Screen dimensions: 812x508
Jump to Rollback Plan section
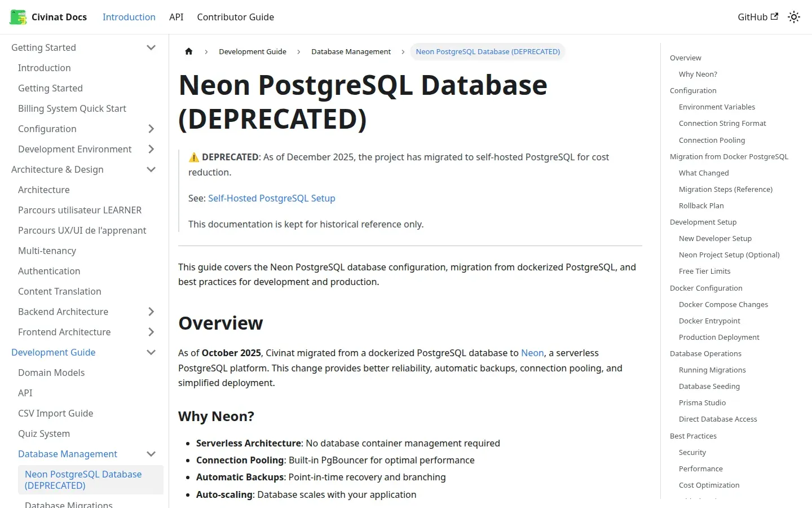701,205
